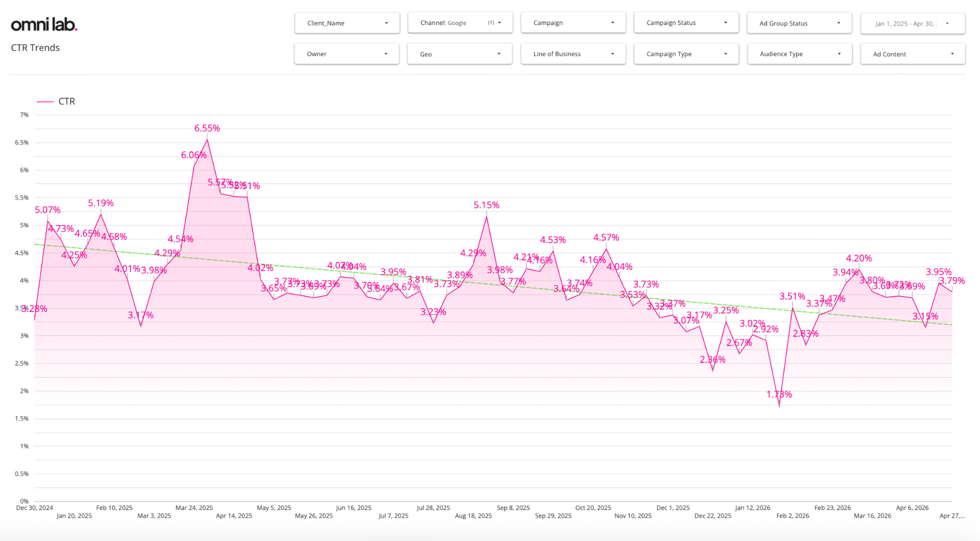Viewport: 980px width, 541px height.
Task: Select the 1.73% lowest data label
Action: (x=779, y=395)
